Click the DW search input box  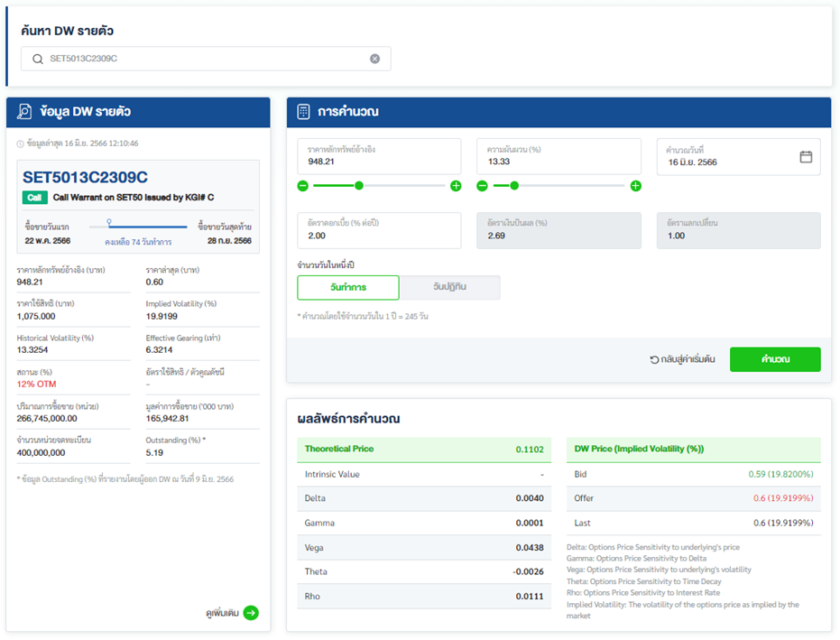(206, 59)
